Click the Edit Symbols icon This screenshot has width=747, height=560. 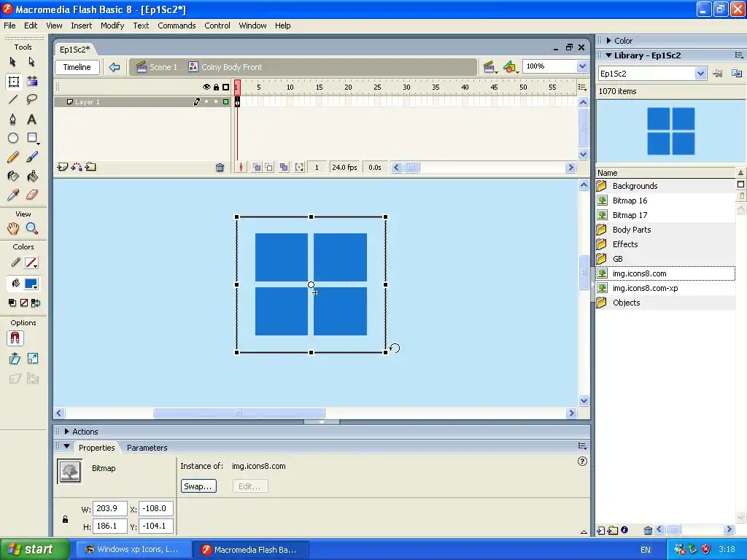click(510, 67)
